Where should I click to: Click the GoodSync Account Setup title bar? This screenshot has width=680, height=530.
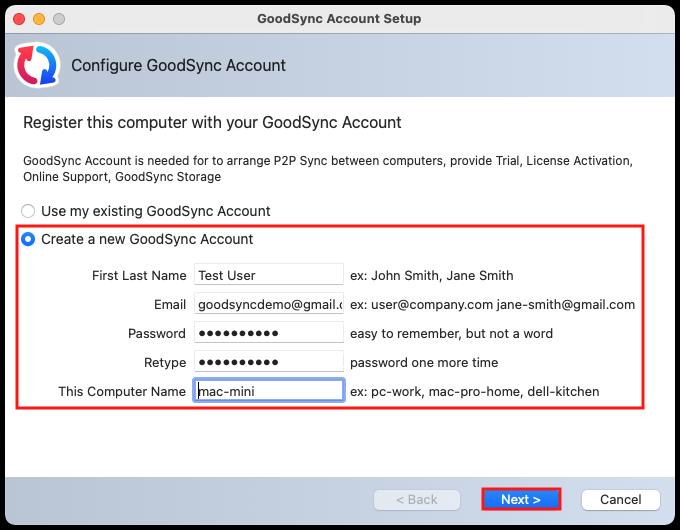[339, 19]
